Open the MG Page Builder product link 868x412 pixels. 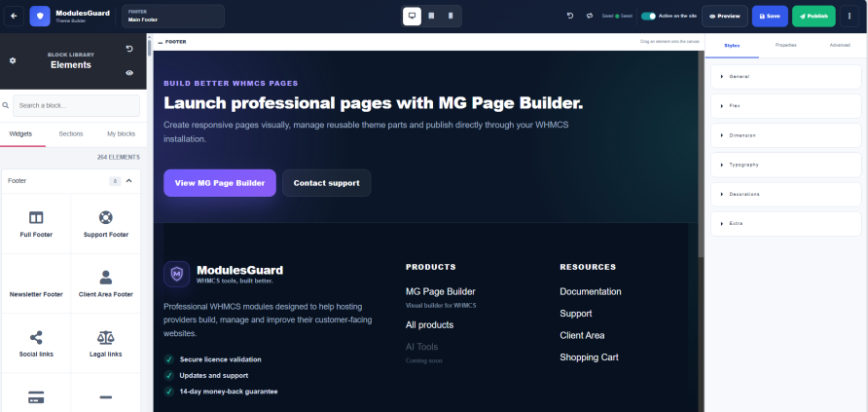click(441, 292)
